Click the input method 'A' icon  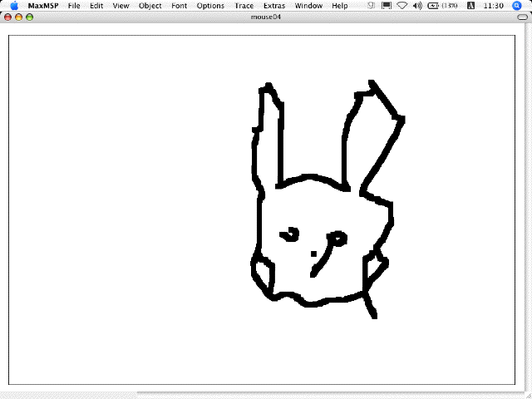coord(469,6)
